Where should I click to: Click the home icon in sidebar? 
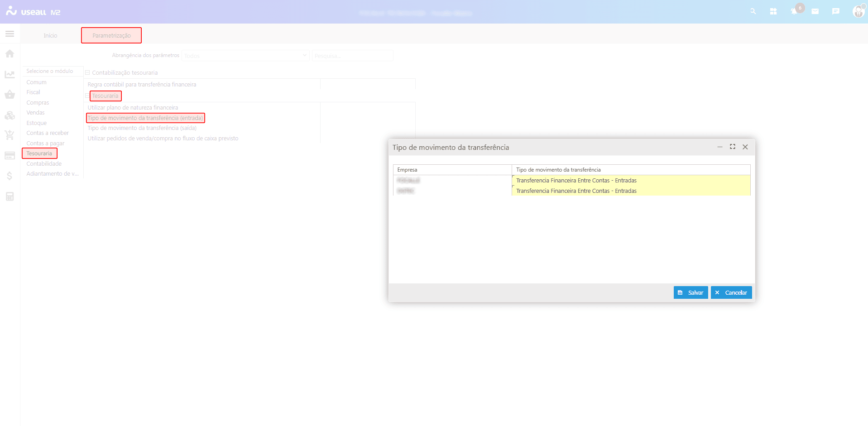pyautogui.click(x=10, y=54)
